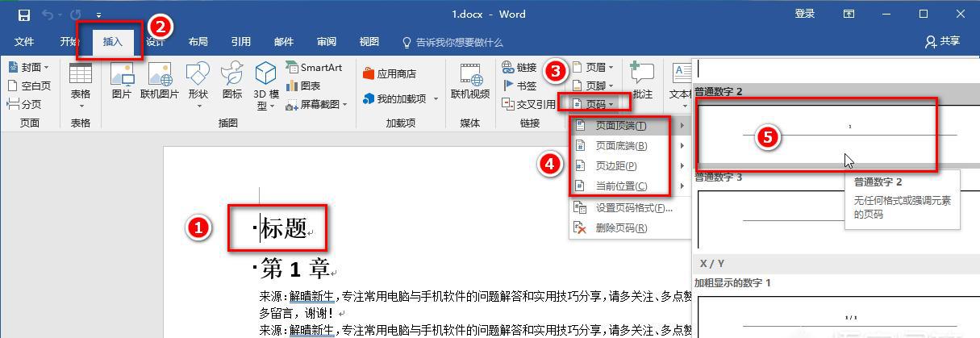Open the 封面 cover page dropdown
The width and height of the screenshot is (980, 338).
tap(28, 67)
